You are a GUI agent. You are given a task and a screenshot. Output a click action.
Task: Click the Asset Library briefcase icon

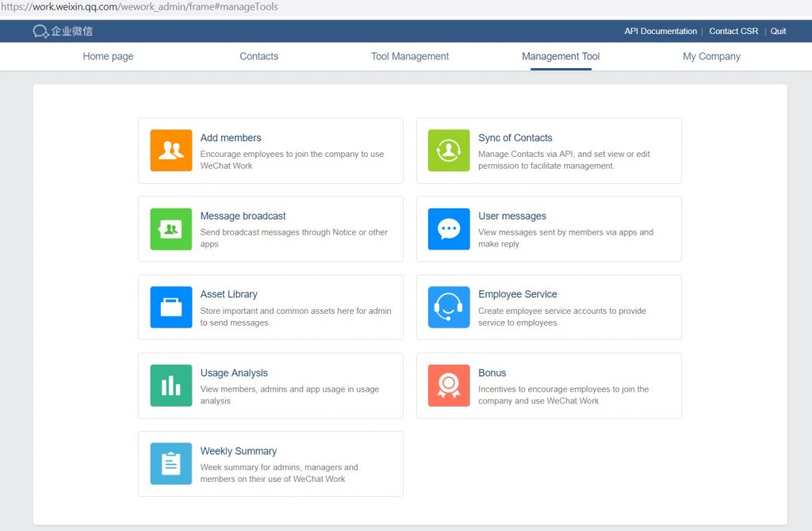pyautogui.click(x=171, y=308)
